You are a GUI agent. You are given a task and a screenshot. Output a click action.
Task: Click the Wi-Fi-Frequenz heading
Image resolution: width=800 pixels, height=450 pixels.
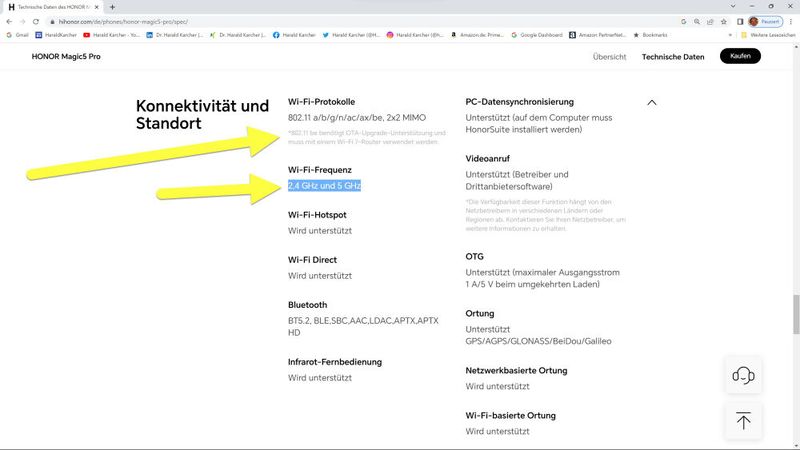[319, 170]
